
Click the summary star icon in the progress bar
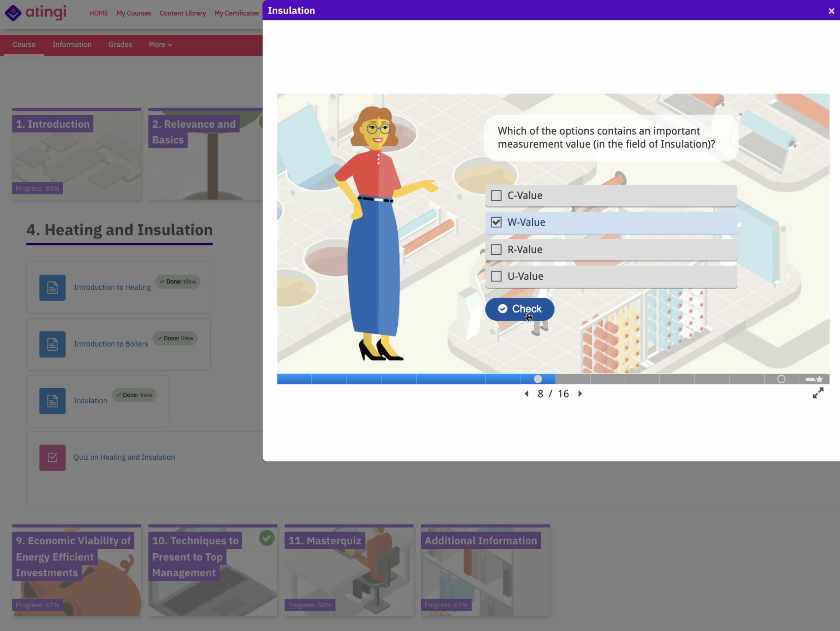tap(819, 379)
